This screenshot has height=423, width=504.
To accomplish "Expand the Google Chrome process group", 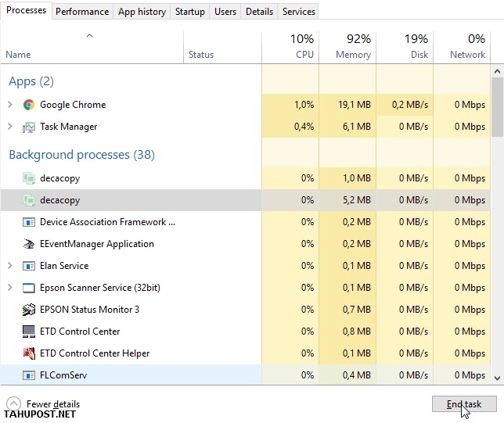I will (10, 105).
